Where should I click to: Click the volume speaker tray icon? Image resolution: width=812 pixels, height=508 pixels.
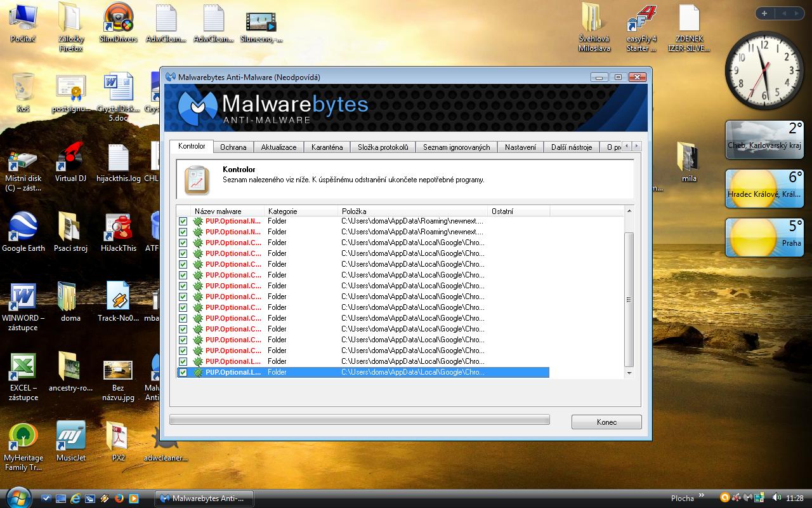click(x=776, y=498)
